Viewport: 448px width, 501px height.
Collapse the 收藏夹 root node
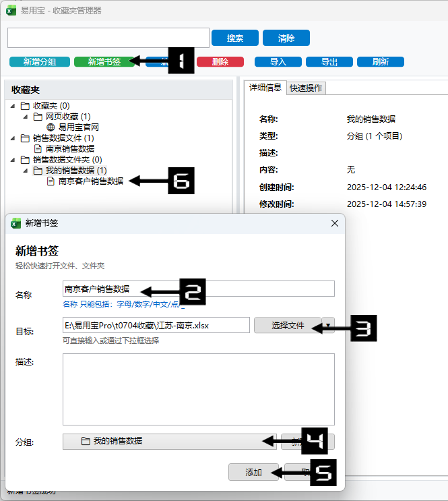pyautogui.click(x=13, y=106)
